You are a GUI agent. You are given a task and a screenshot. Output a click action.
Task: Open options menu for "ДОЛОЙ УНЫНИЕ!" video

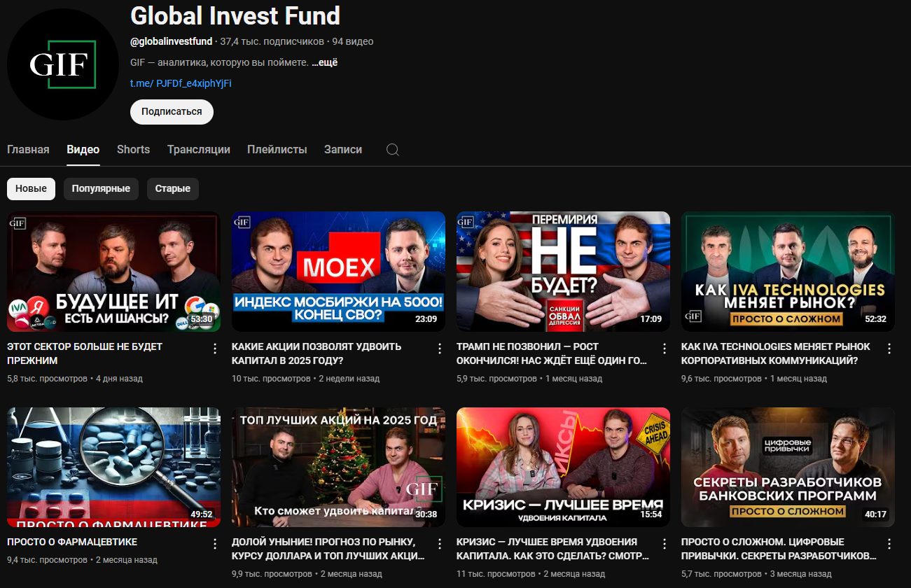click(440, 544)
